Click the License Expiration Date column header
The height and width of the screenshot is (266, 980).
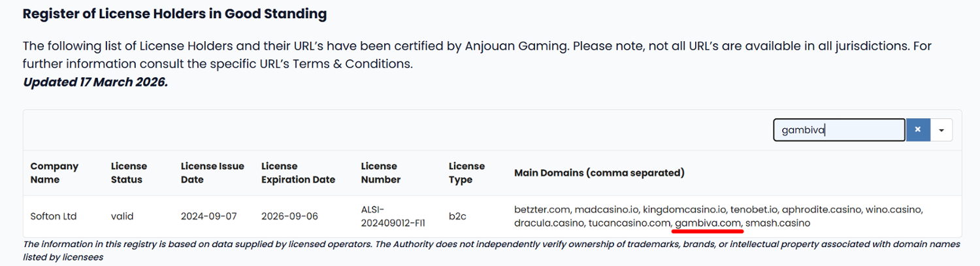[x=298, y=173]
